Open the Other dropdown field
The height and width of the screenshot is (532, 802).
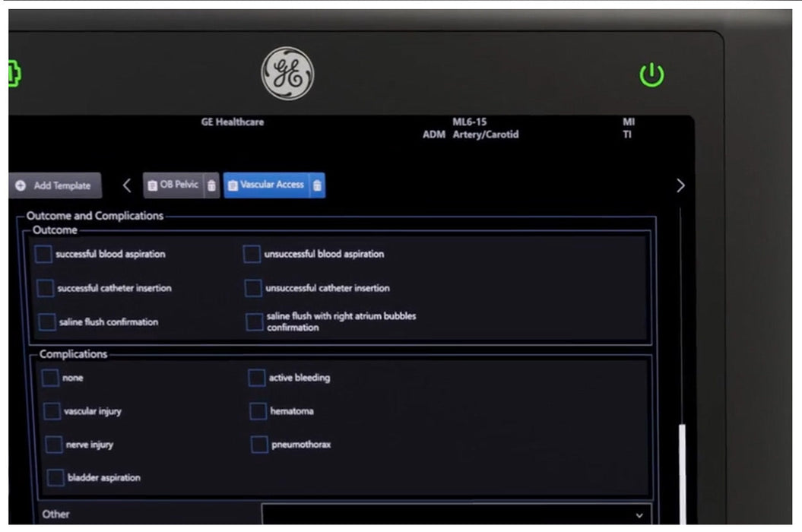pyautogui.click(x=456, y=514)
